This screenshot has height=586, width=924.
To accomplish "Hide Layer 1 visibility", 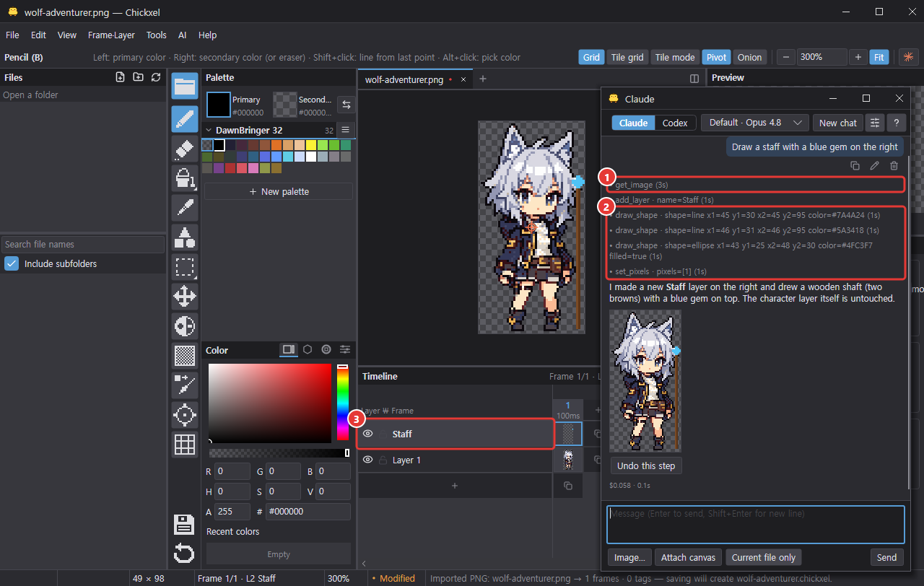I will pos(367,460).
